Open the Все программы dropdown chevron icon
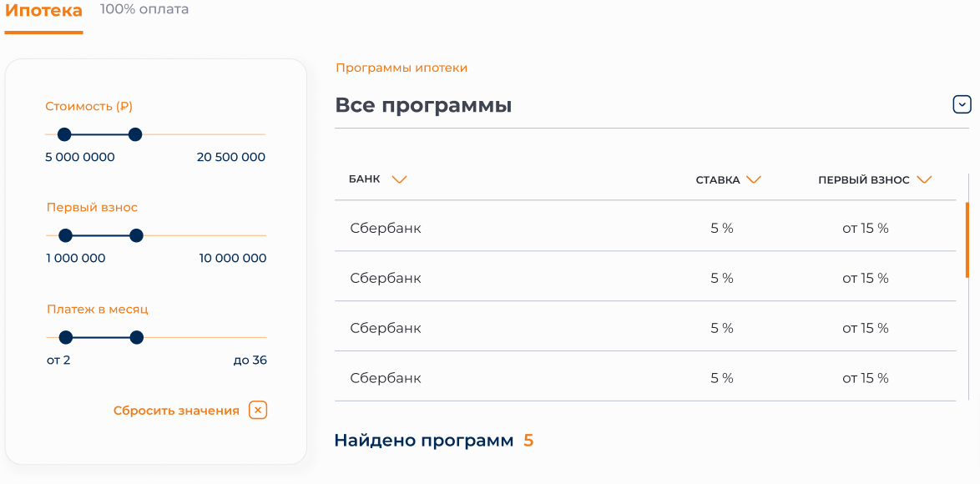 (x=962, y=104)
